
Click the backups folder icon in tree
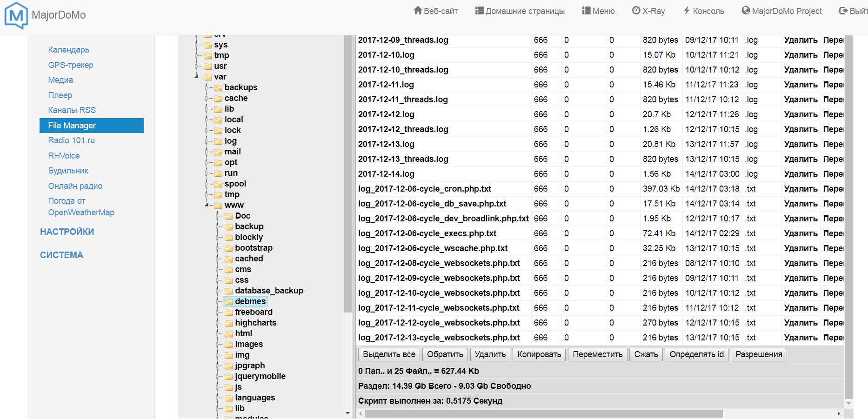[x=218, y=88]
